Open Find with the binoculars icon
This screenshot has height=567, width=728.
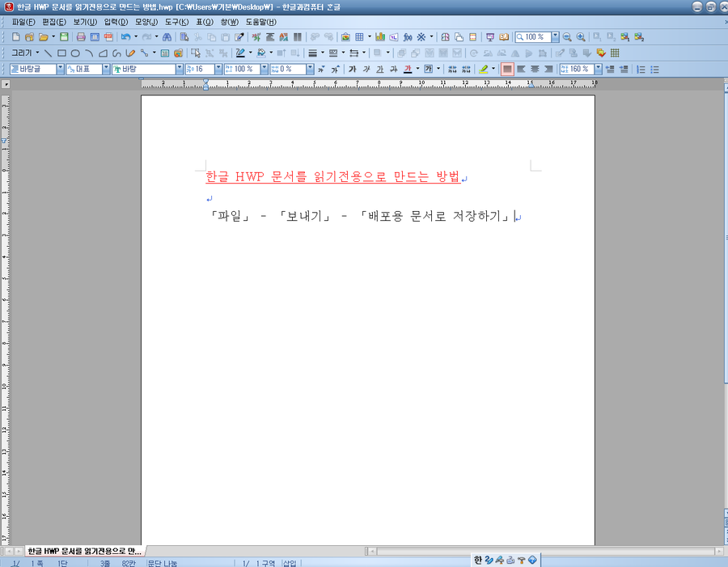tap(167, 37)
